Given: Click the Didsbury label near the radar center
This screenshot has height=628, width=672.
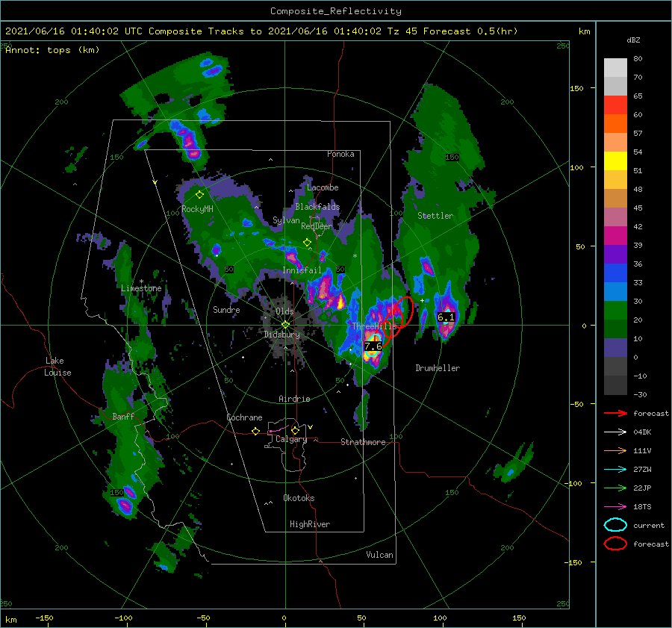Looking at the screenshot, I should tap(282, 335).
